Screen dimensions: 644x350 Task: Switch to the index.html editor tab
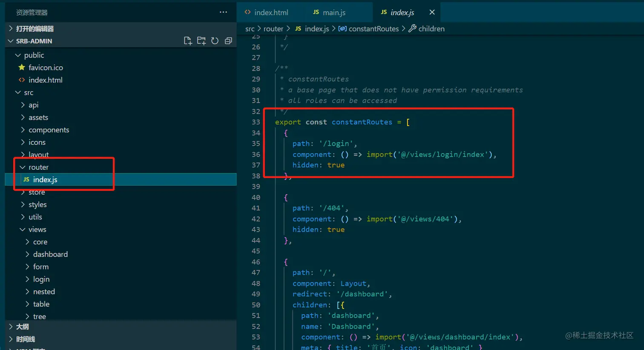266,12
